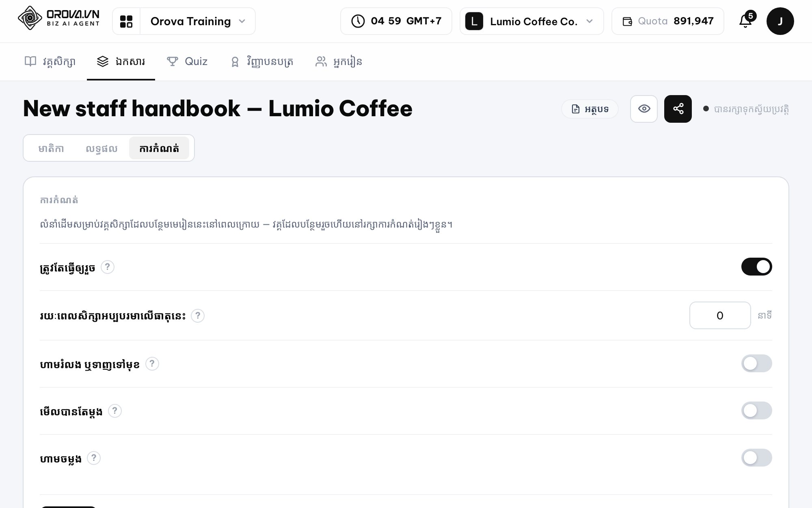This screenshot has height=508, width=812.
Task: Enable the ហាមចម្លង toggle
Action: coord(756,458)
